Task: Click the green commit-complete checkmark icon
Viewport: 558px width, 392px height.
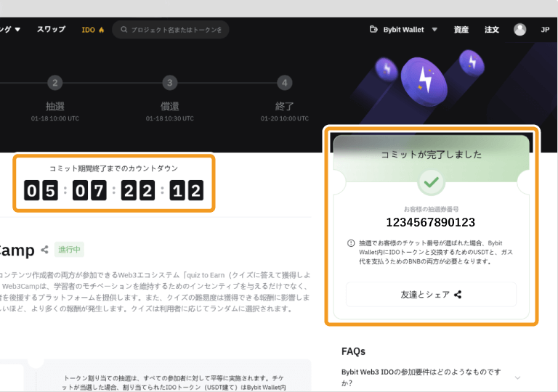Action: (431, 182)
